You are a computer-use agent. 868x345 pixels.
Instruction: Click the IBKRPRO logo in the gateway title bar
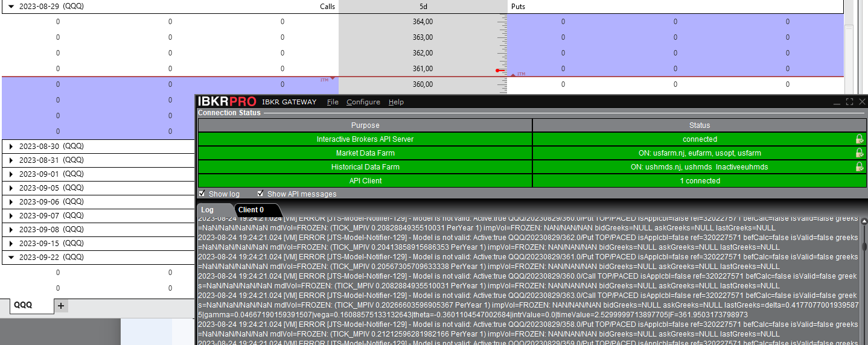[x=227, y=102]
